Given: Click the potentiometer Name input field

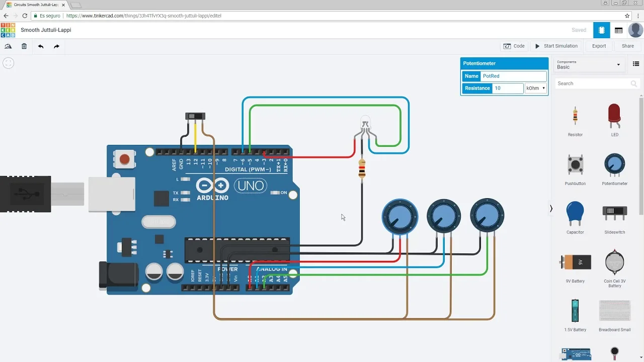Looking at the screenshot, I should click(x=513, y=76).
